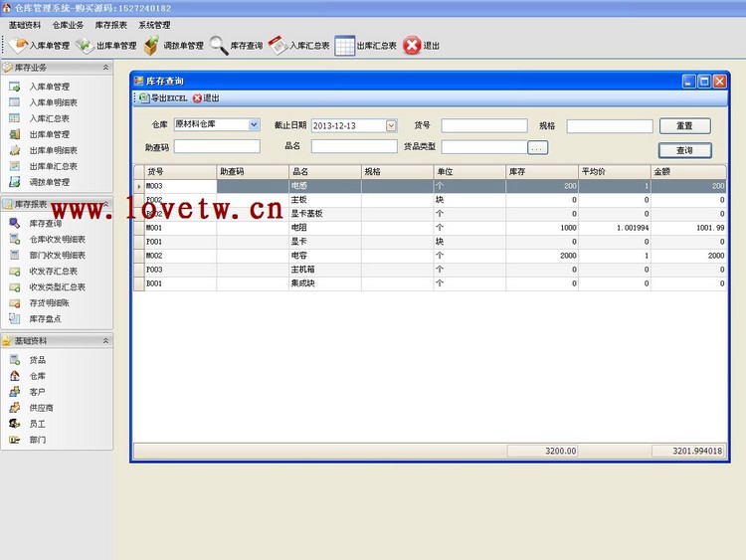Open the 仓库业务 menu
This screenshot has width=746, height=560.
tap(68, 25)
